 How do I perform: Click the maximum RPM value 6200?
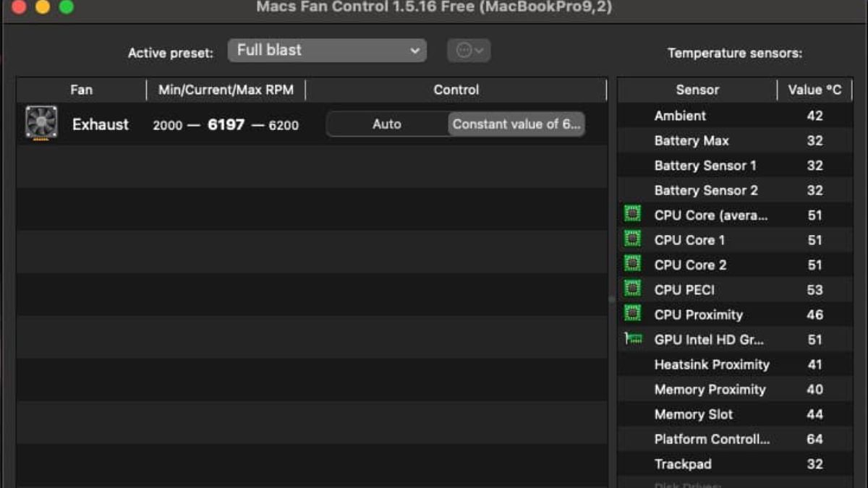coord(284,125)
